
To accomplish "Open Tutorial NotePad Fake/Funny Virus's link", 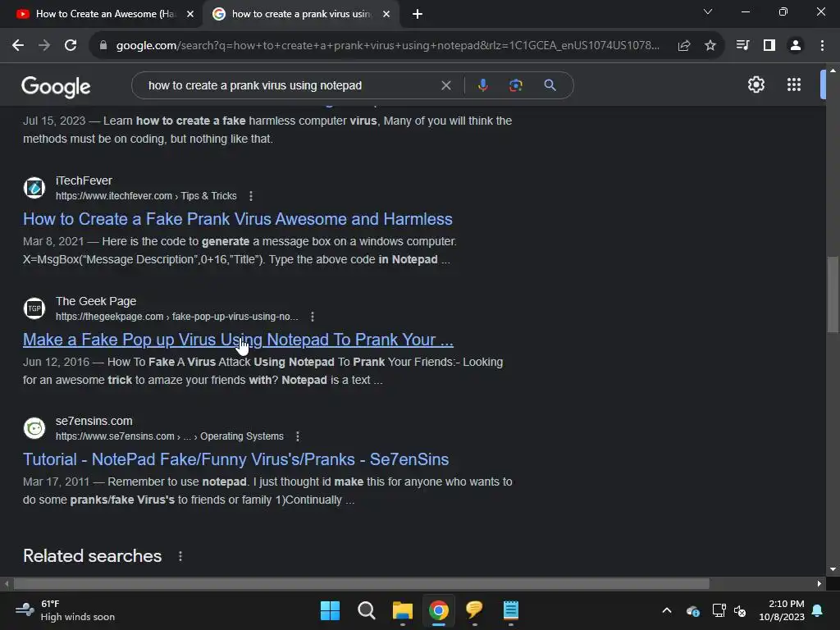I will 235,459.
